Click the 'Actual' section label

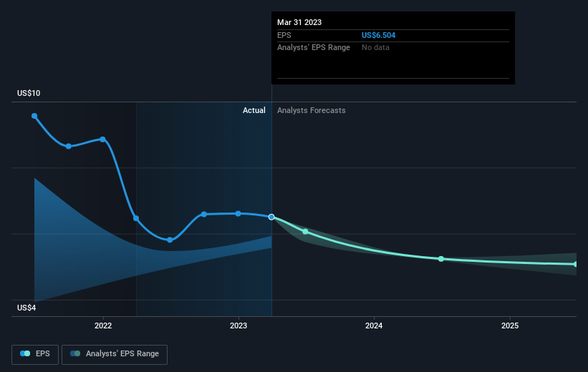point(254,110)
